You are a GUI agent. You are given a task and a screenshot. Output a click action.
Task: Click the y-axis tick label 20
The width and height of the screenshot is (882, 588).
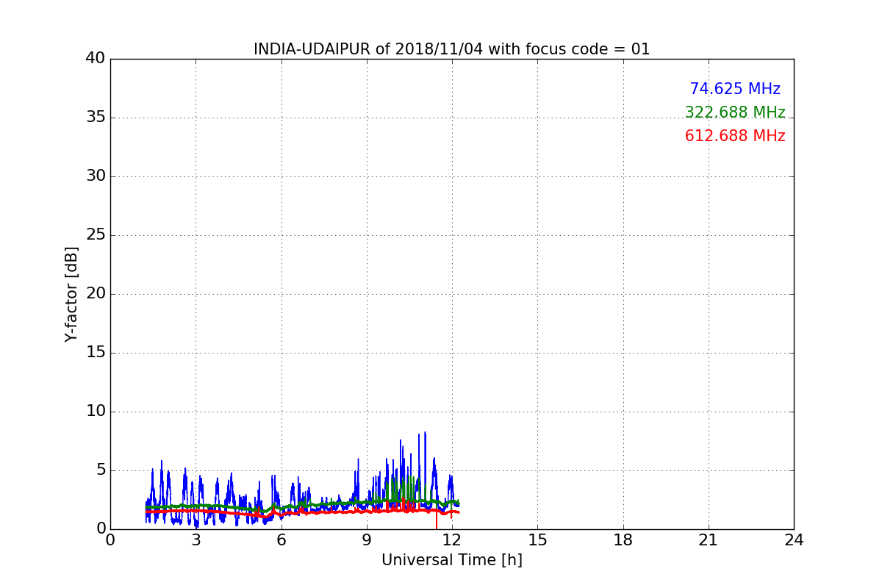(96, 294)
